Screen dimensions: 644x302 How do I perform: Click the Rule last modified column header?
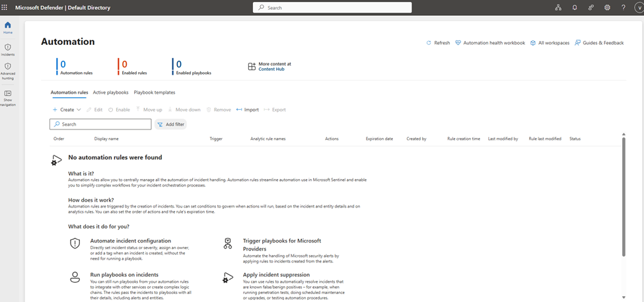click(545, 139)
